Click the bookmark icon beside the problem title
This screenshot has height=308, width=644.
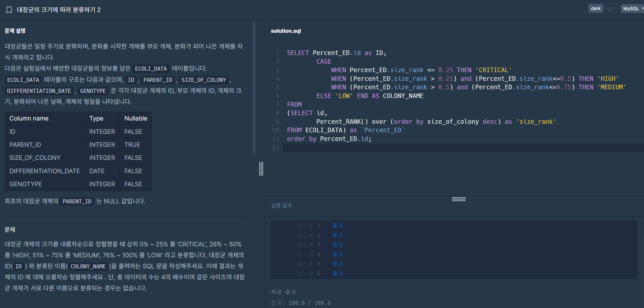coord(9,10)
